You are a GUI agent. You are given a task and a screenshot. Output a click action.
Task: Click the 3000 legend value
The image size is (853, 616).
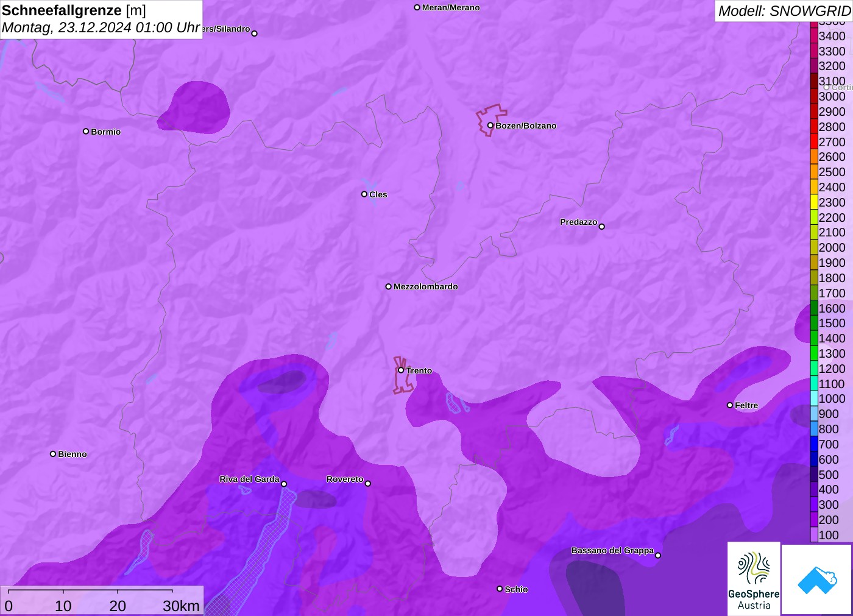click(832, 96)
